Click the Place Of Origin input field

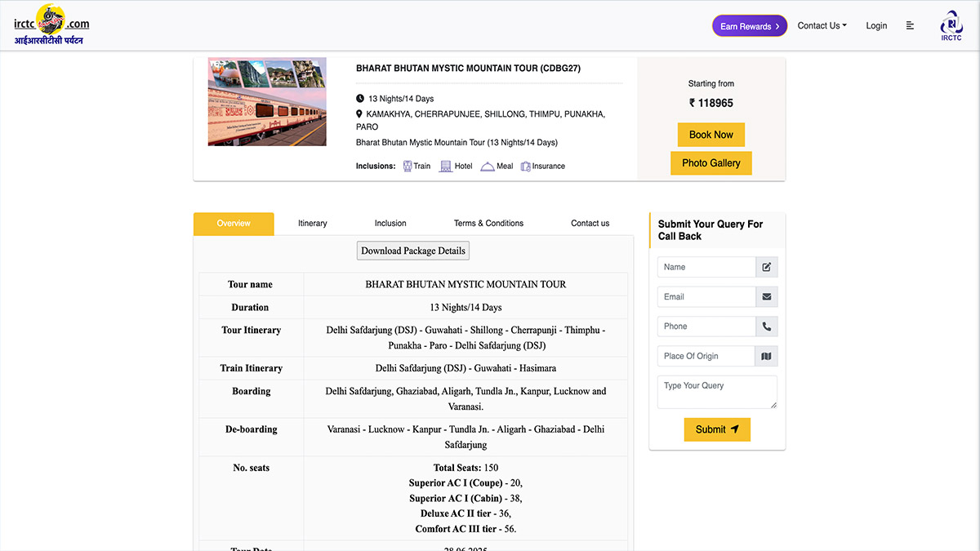pos(707,356)
